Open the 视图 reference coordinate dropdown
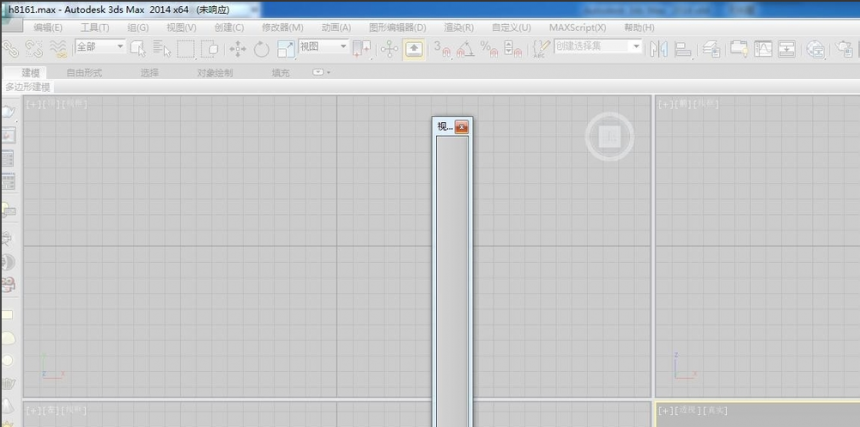This screenshot has width=860, height=427. (x=323, y=47)
